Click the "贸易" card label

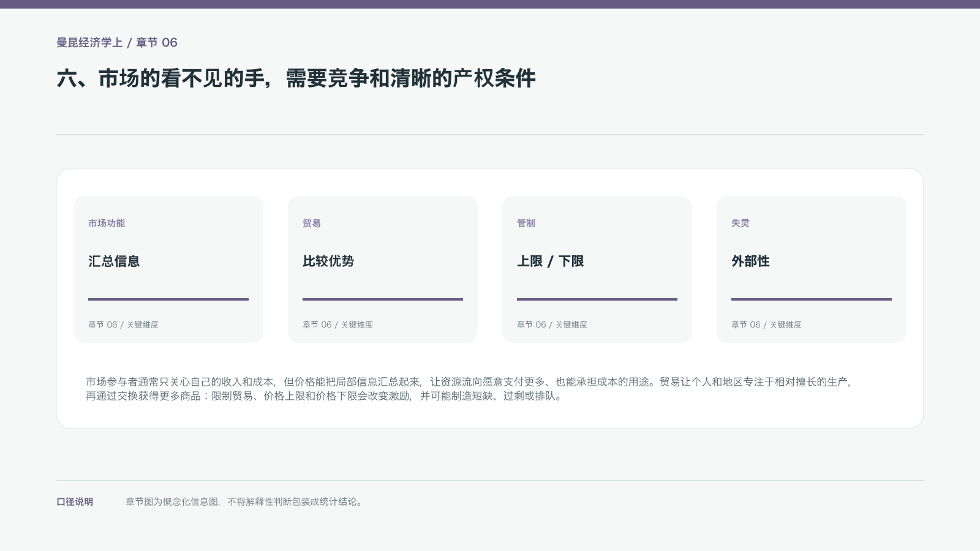point(312,223)
